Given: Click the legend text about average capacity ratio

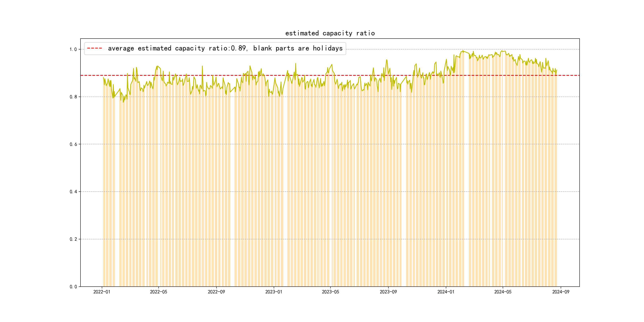Looking at the screenshot, I should [x=225, y=48].
